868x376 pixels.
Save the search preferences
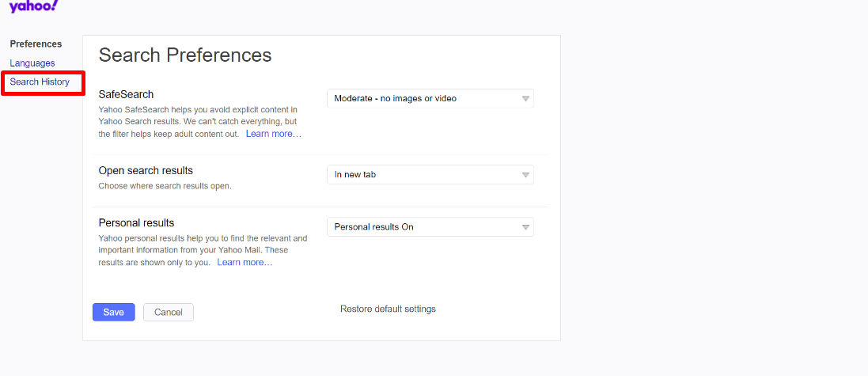[113, 313]
